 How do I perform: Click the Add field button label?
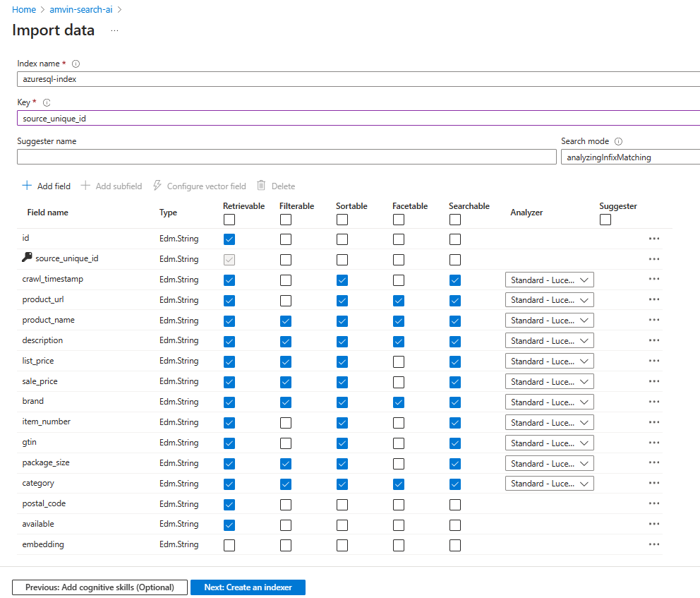54,186
